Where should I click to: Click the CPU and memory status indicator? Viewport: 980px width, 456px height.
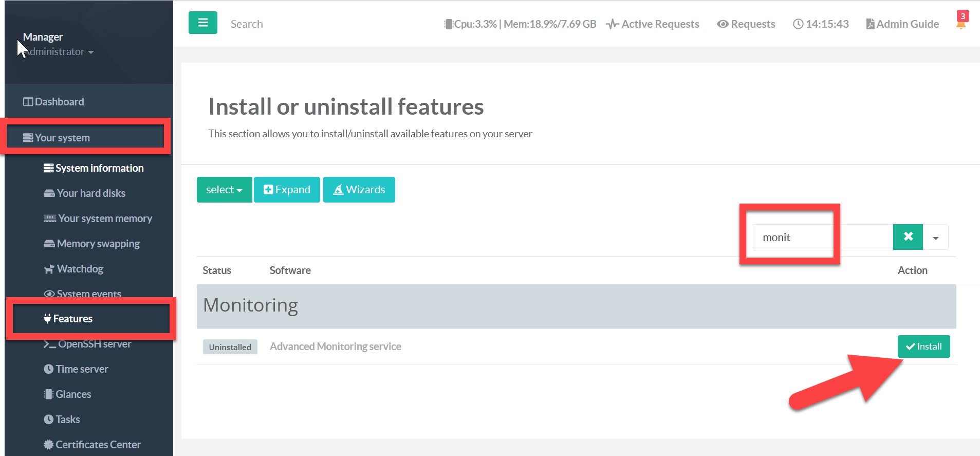[520, 24]
